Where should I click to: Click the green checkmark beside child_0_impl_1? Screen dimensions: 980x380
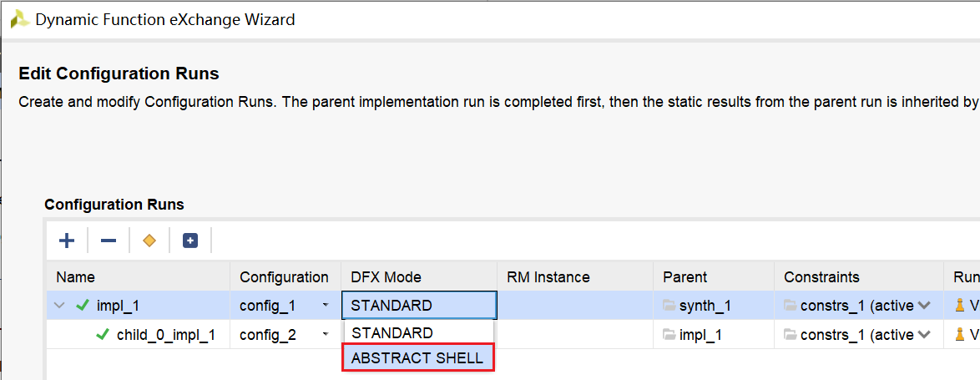coord(103,335)
